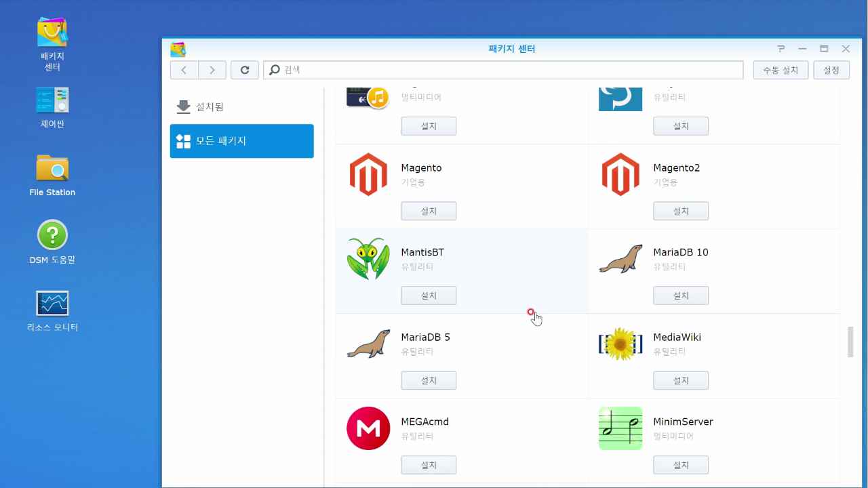The image size is (868, 488).
Task: Click the MinimServer package name
Action: click(x=684, y=422)
